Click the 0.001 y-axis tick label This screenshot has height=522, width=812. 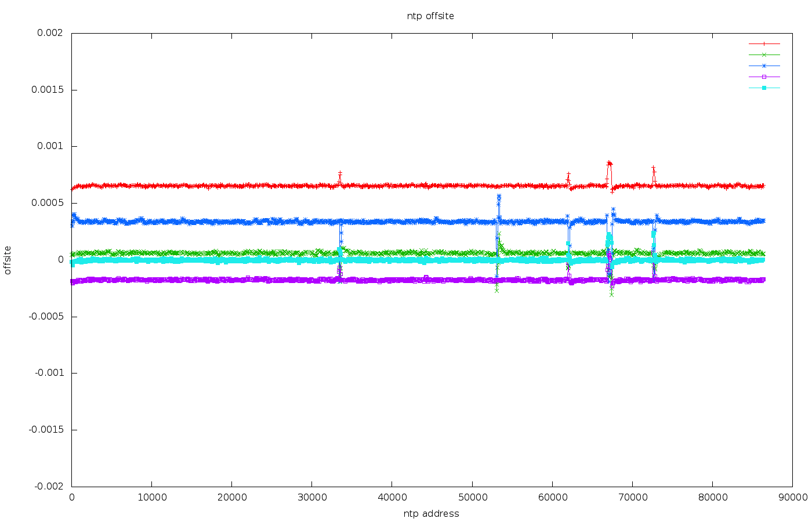50,146
